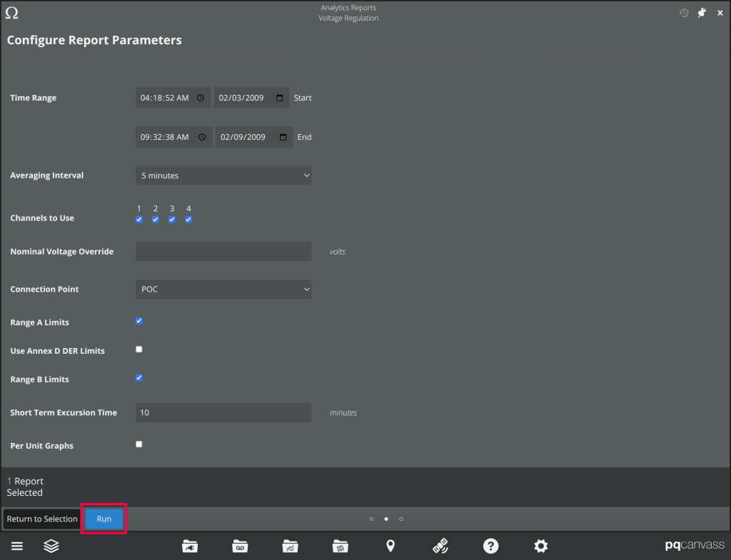
Task: Open the Connection Point dropdown
Action: coord(223,289)
